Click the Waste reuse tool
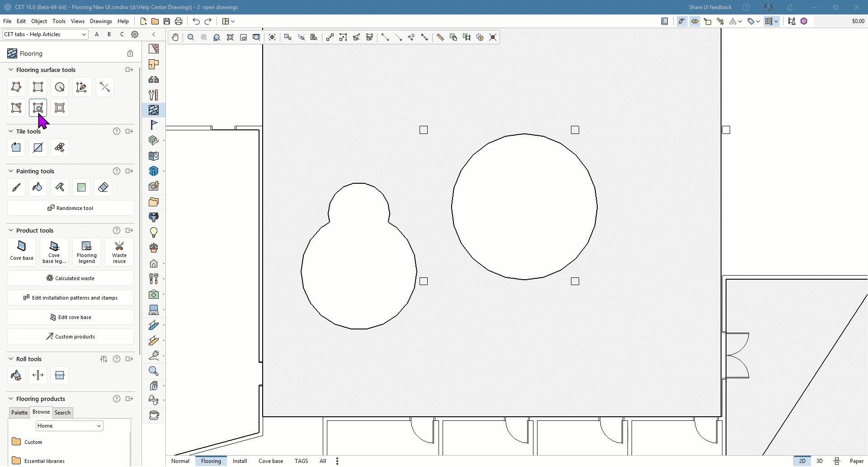The width and height of the screenshot is (868, 467). (119, 252)
